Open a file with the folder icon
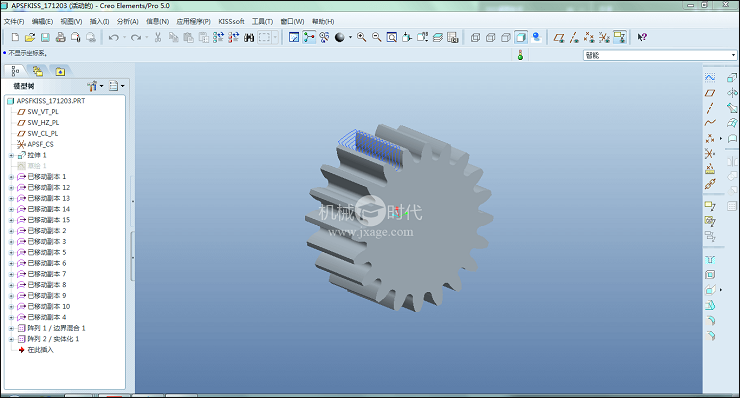 (30, 37)
